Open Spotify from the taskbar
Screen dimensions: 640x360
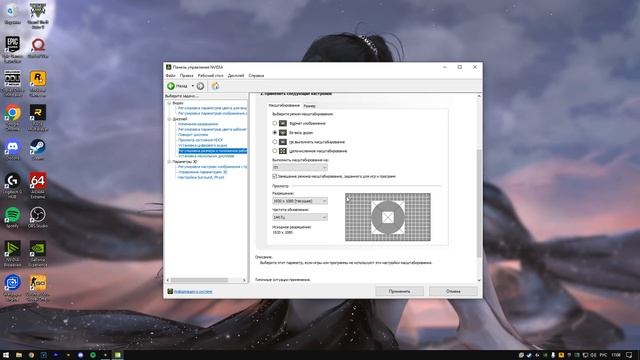tap(93, 355)
